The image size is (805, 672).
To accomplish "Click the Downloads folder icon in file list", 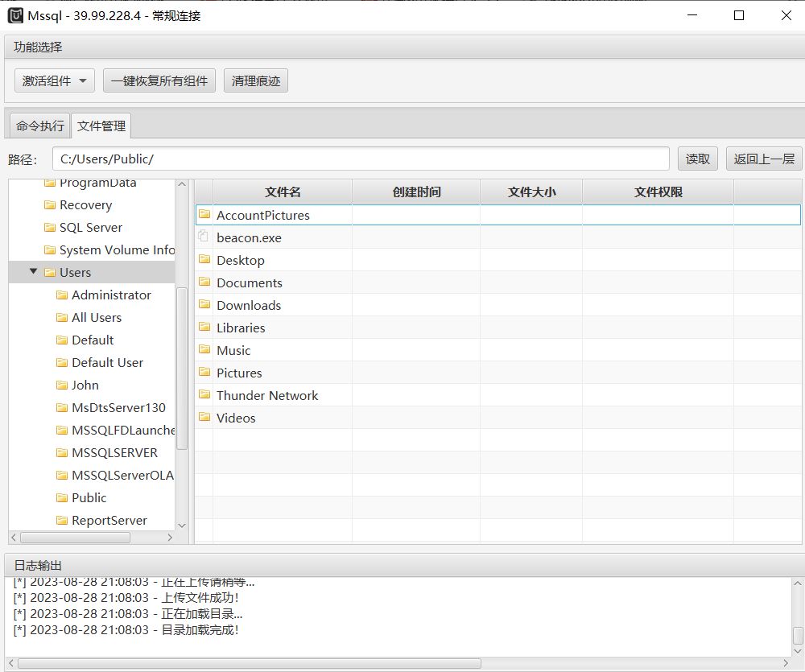I will pyautogui.click(x=204, y=305).
